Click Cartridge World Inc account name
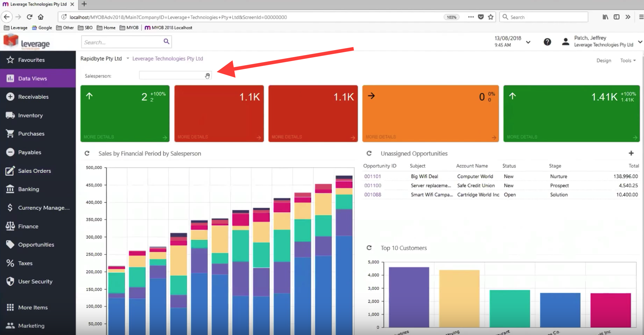Screen dimensions: 644x335 pos(478,195)
